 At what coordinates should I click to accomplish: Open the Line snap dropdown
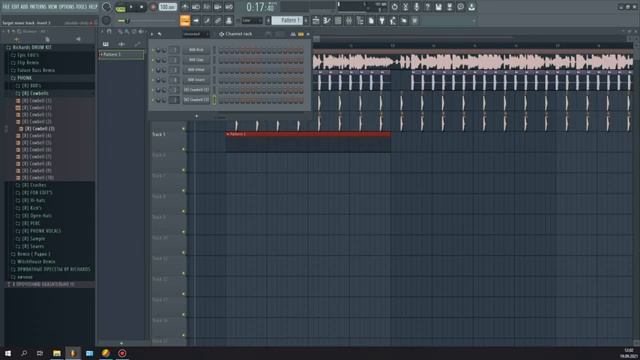coord(252,20)
